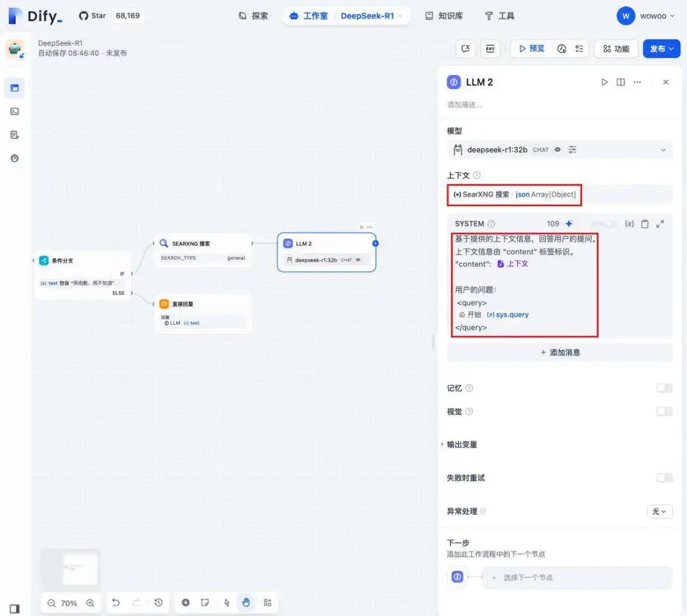Click the 记忆 help question icon

click(x=469, y=388)
